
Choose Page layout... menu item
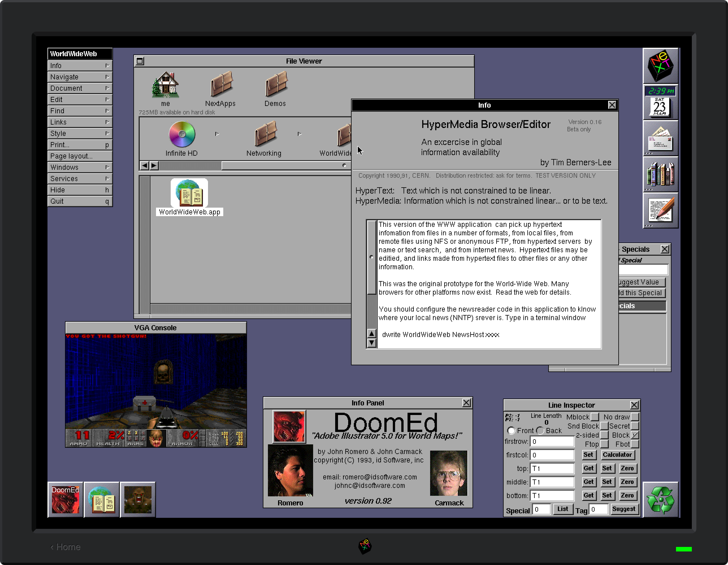[x=80, y=156]
